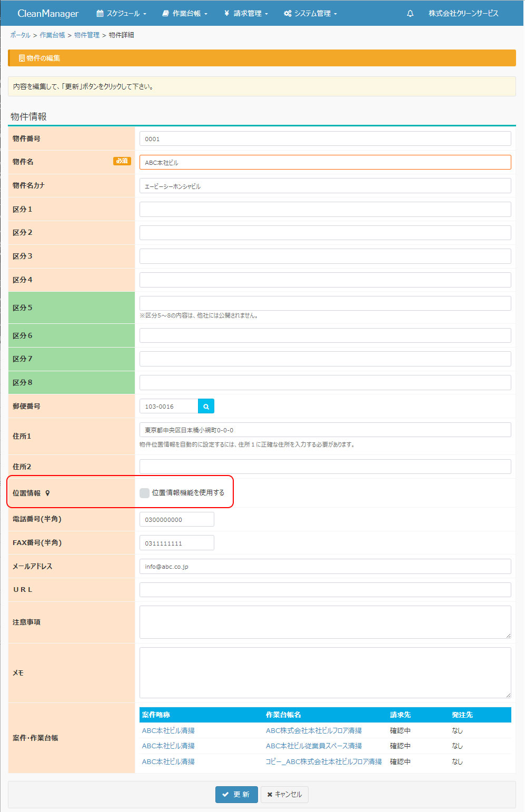The height and width of the screenshot is (812, 525).
Task: Click the 請求先 column header
Action: (x=400, y=715)
